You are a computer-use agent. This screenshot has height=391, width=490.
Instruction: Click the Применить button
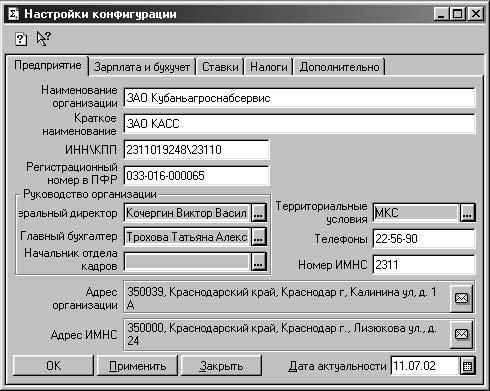(x=137, y=366)
